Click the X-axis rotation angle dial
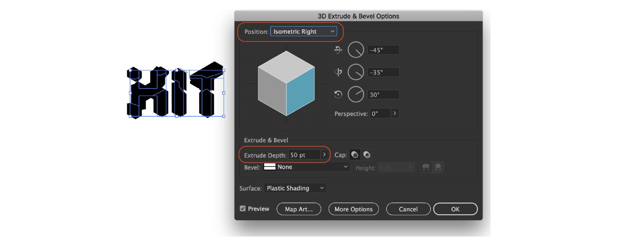The height and width of the screenshot is (240, 644). click(x=356, y=50)
